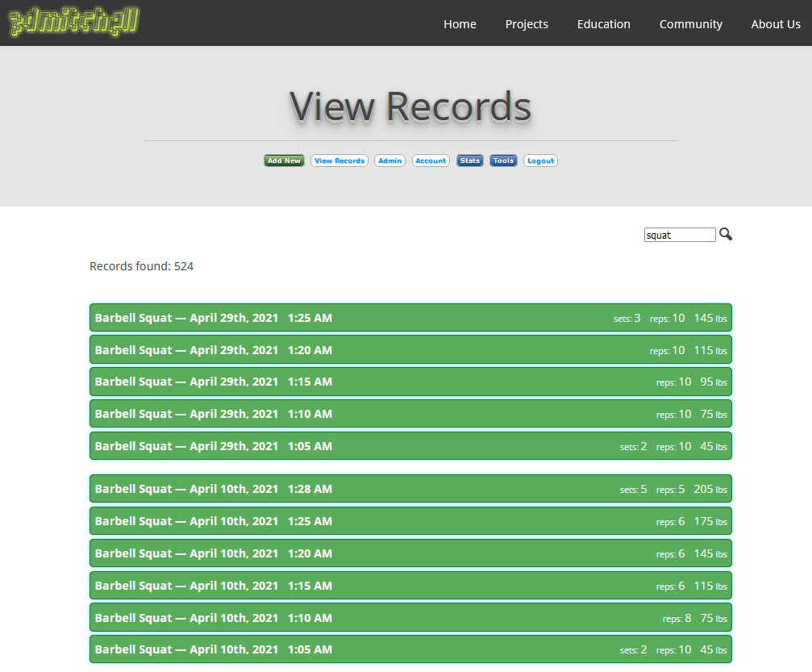Go to the Admin section
Viewport: 812px width, 672px height.
[389, 161]
